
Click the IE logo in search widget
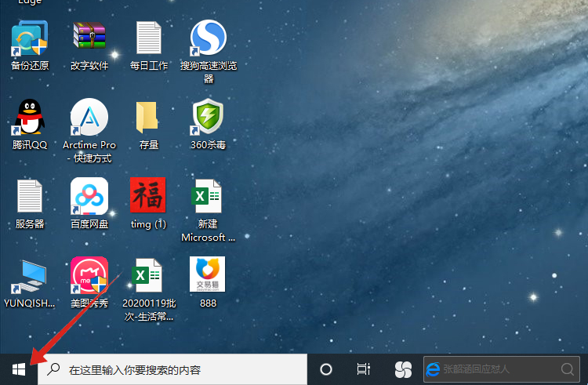pyautogui.click(x=433, y=369)
